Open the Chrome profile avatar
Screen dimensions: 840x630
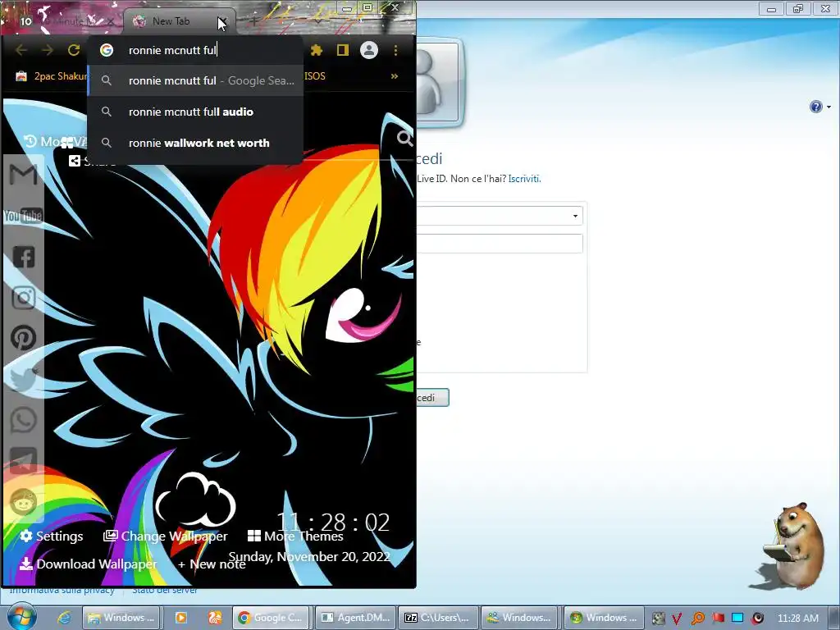pos(369,50)
